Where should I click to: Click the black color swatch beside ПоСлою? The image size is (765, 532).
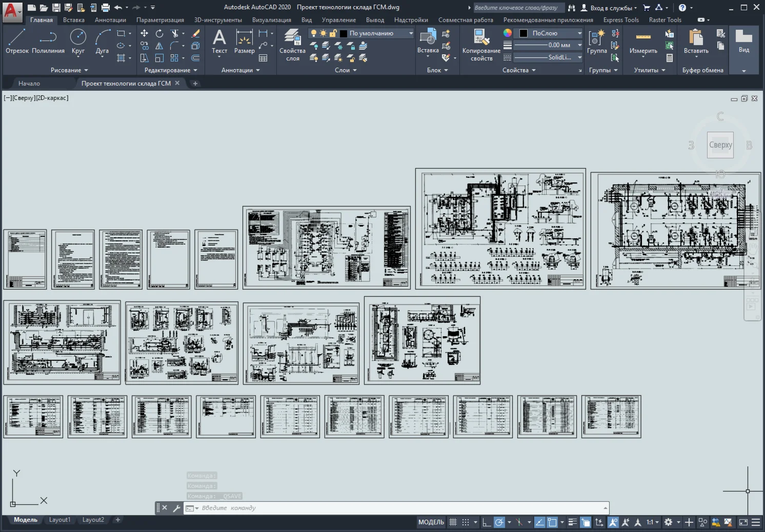(x=524, y=33)
